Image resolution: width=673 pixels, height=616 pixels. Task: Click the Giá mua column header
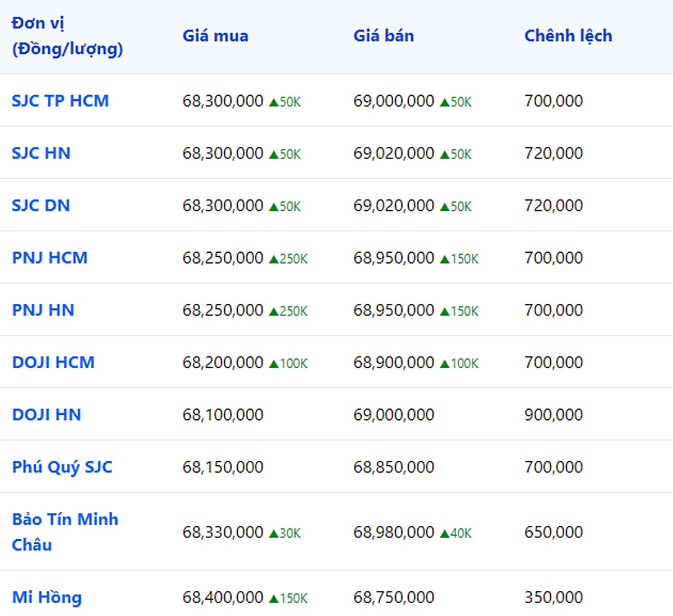[x=215, y=36]
